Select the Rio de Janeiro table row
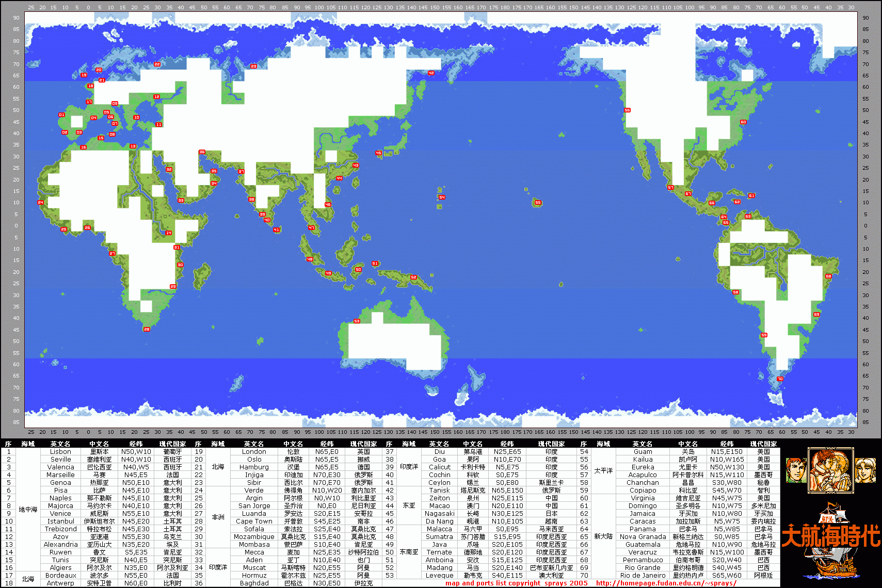 pos(643,576)
